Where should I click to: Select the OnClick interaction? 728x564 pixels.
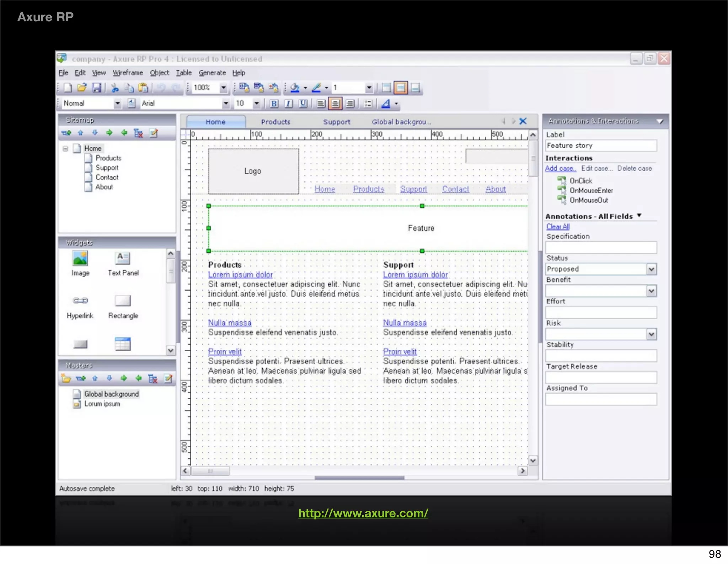580,181
